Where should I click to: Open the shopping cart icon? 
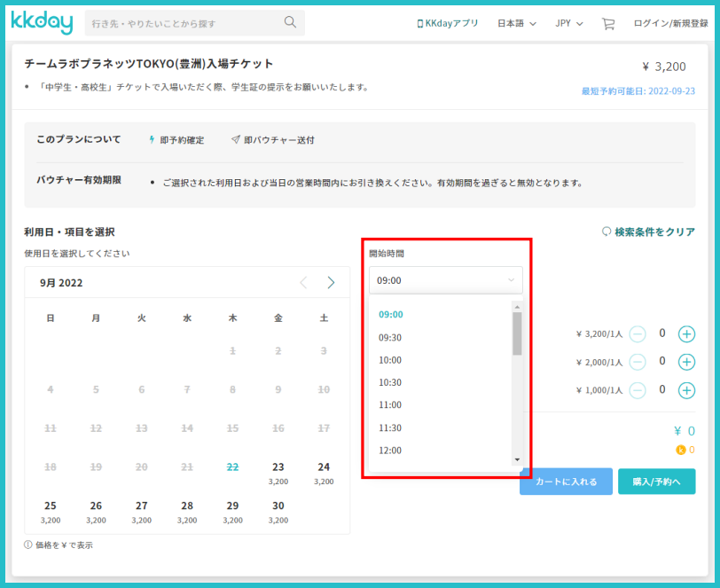(608, 23)
